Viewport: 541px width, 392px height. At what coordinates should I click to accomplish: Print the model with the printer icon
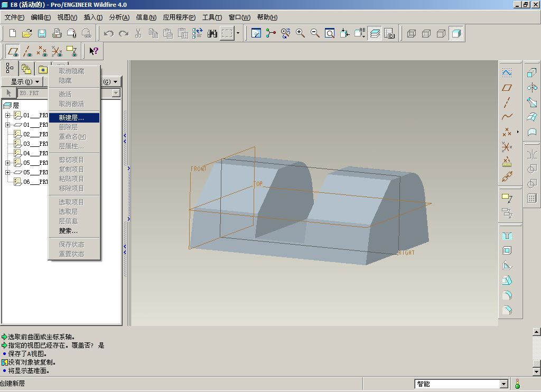coord(57,33)
